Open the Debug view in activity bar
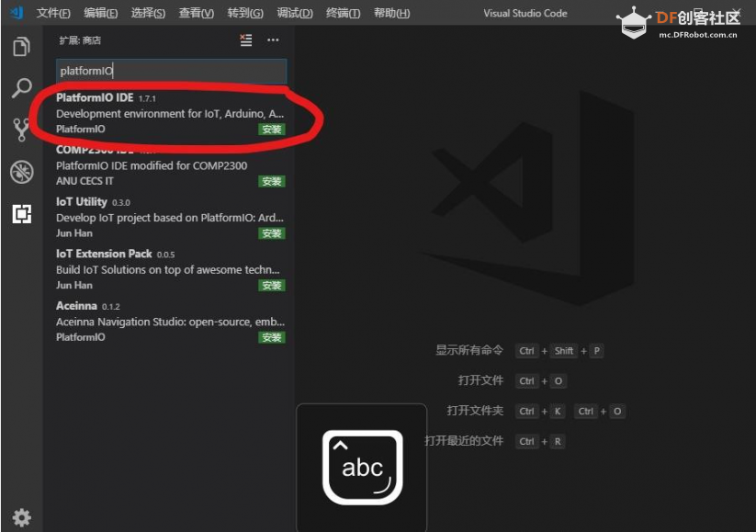The width and height of the screenshot is (756, 532). click(22, 171)
